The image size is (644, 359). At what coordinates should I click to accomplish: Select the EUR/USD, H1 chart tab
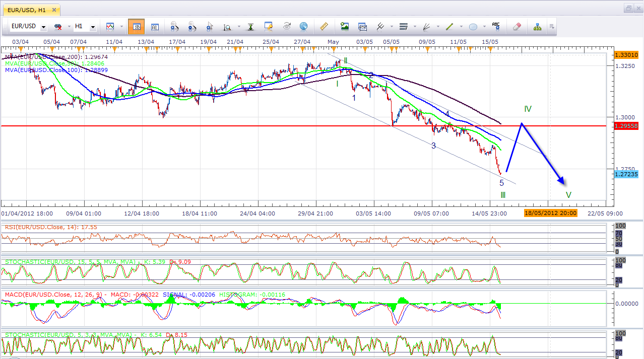coord(31,9)
